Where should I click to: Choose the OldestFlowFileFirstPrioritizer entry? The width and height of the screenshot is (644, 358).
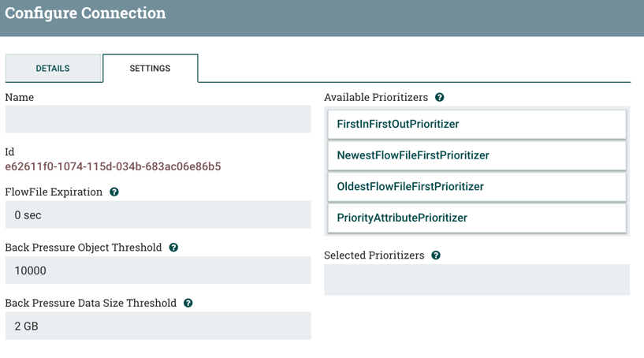pos(476,187)
